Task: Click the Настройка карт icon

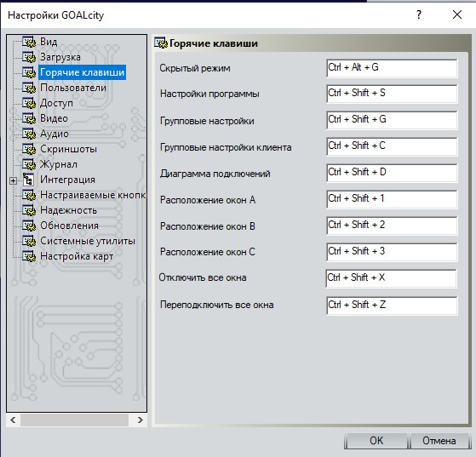Action: [29, 256]
